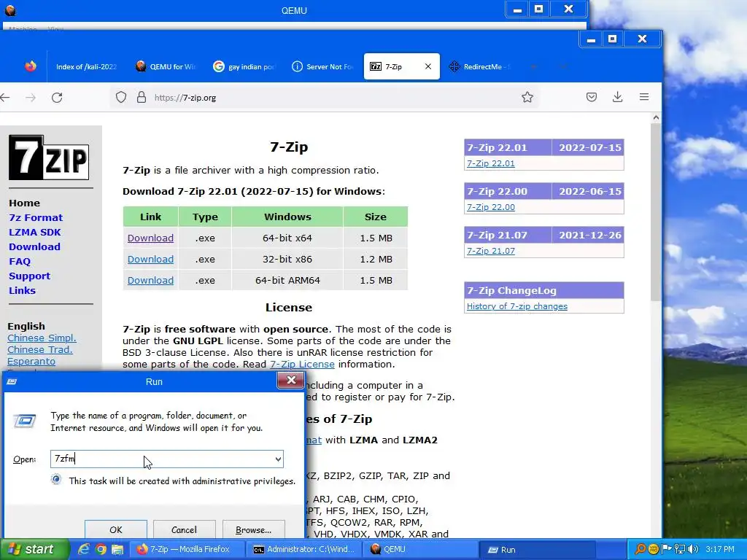
Task: Open the Firefox hamburger application menu
Action: [x=644, y=97]
